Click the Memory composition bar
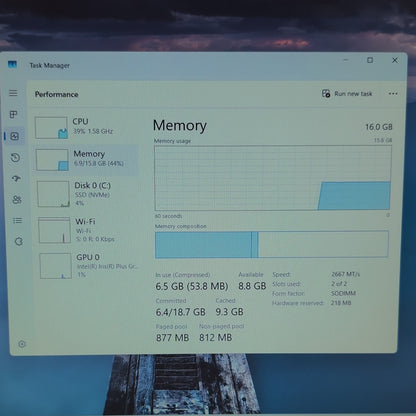This screenshot has height=416, width=416. coord(272,244)
